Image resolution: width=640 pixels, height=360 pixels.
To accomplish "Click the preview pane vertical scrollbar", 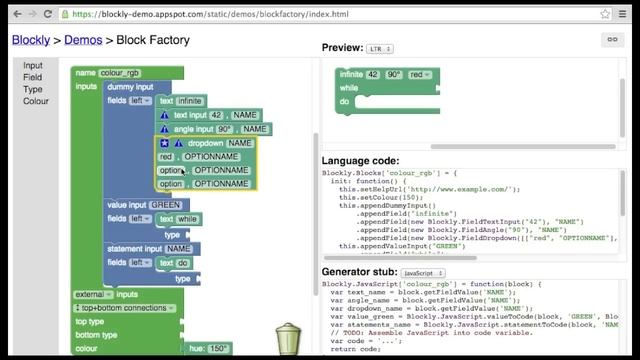I will click(x=622, y=108).
